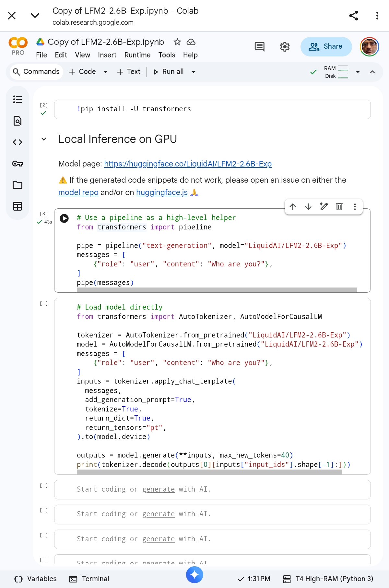This screenshot has height=588, width=389.
Task: Open the Code insert dropdown arrow
Action: [105, 72]
